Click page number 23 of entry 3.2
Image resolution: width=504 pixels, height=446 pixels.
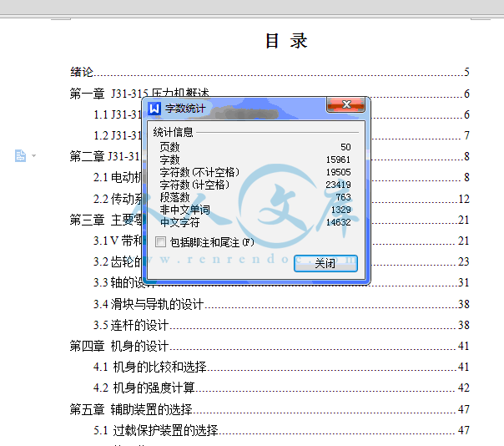click(463, 261)
